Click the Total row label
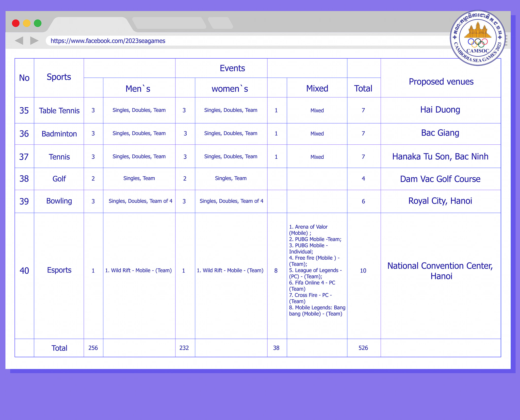This screenshot has height=420, width=520. pyautogui.click(x=59, y=348)
